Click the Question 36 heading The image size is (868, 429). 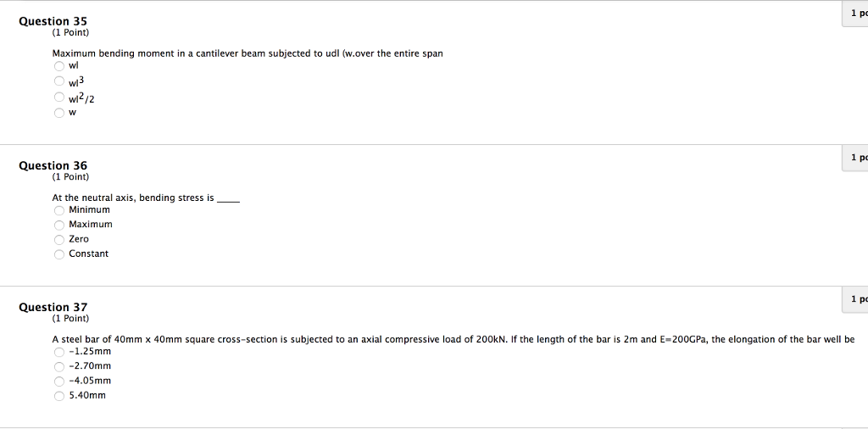pos(53,165)
